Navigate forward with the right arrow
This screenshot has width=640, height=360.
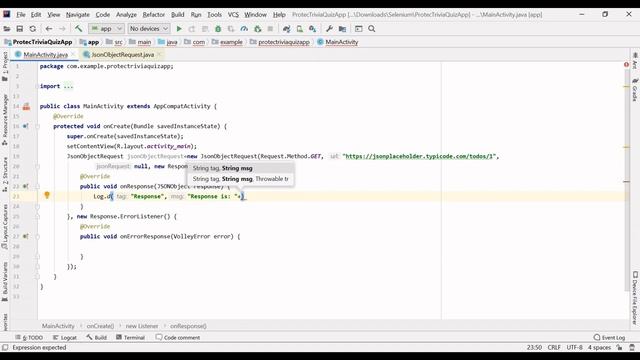click(x=62, y=29)
